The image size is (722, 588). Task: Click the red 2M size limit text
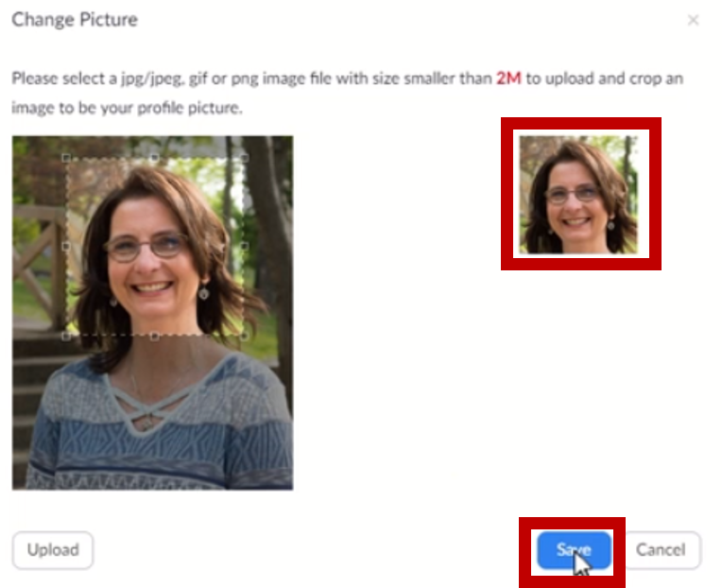click(508, 78)
